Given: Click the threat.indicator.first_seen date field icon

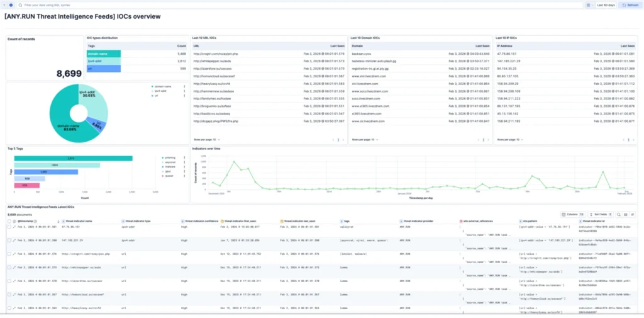Looking at the screenshot, I should (222, 221).
